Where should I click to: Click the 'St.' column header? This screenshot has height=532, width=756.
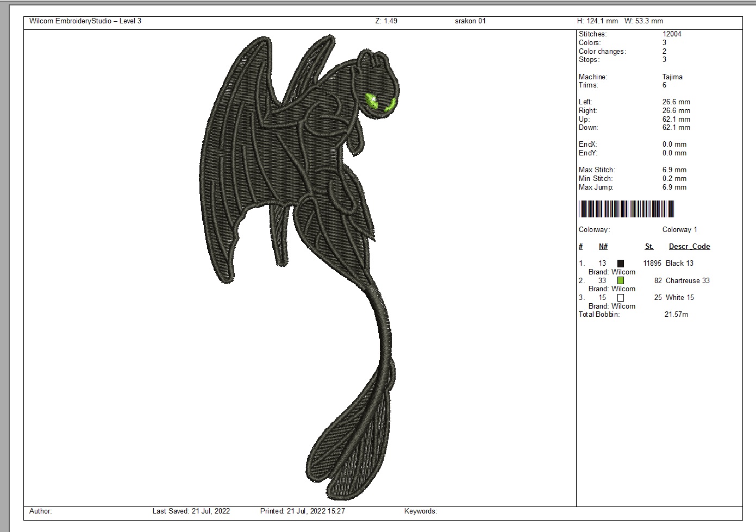[649, 246]
